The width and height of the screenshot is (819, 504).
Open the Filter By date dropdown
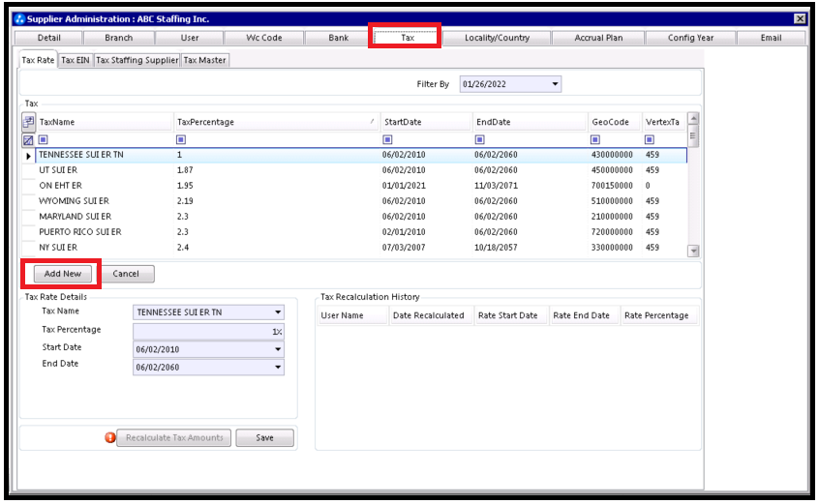point(555,84)
